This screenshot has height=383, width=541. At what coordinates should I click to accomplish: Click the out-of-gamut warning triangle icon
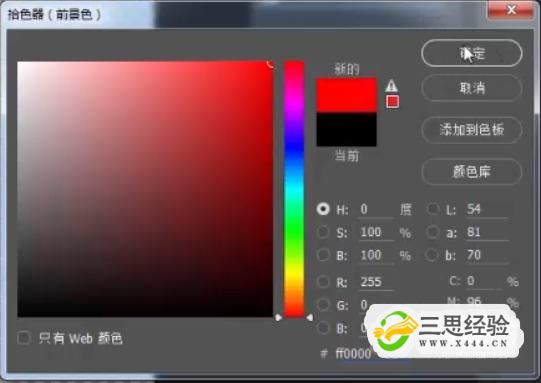(391, 85)
